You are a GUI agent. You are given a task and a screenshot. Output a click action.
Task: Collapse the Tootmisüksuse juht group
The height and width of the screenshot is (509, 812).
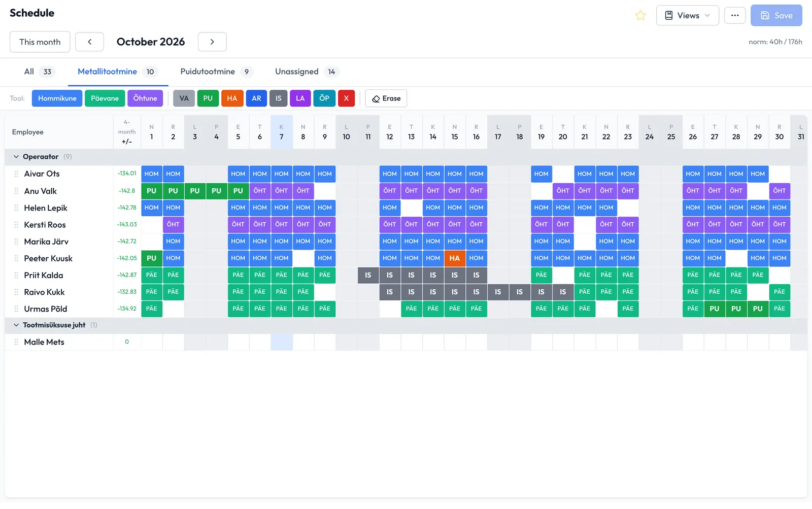click(x=16, y=325)
